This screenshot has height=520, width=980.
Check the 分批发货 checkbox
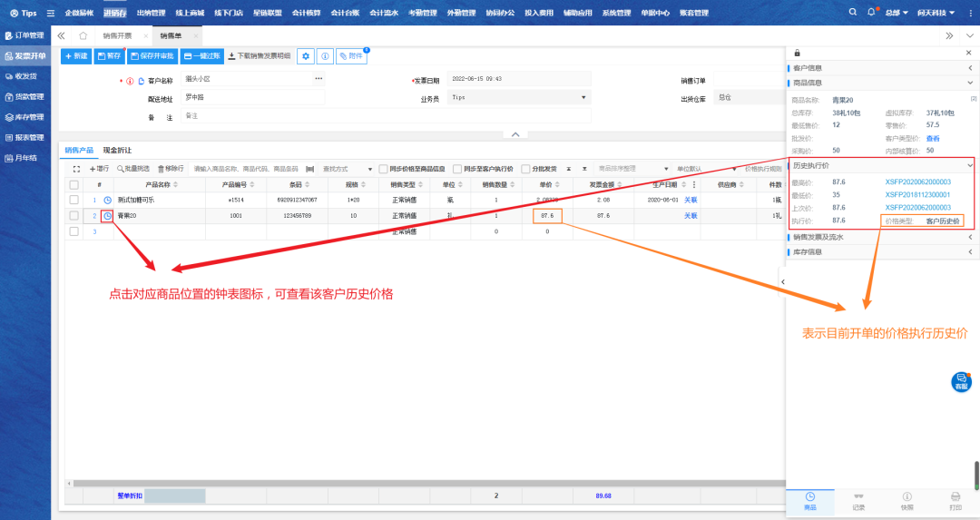pos(526,169)
